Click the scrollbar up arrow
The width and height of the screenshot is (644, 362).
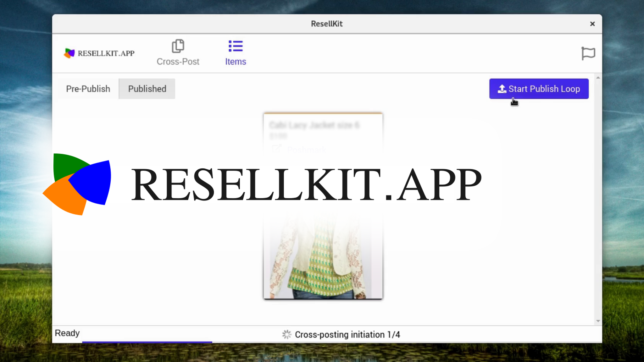[x=597, y=78]
